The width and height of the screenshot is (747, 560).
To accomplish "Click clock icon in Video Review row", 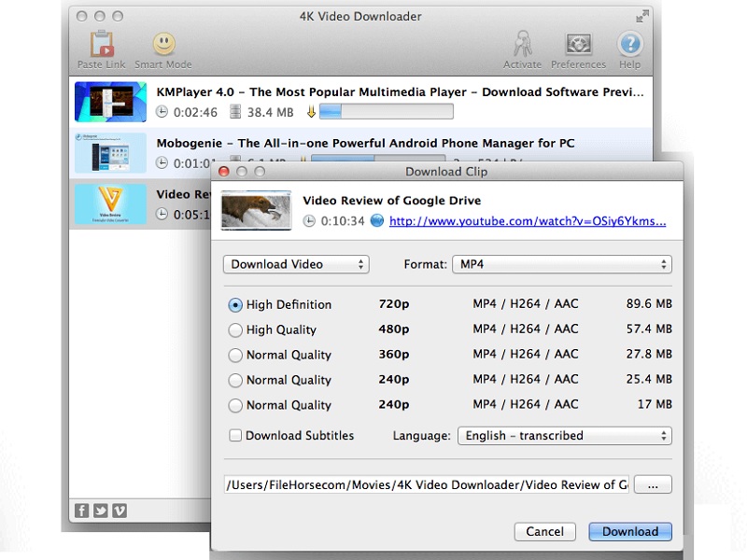I will 162,214.
